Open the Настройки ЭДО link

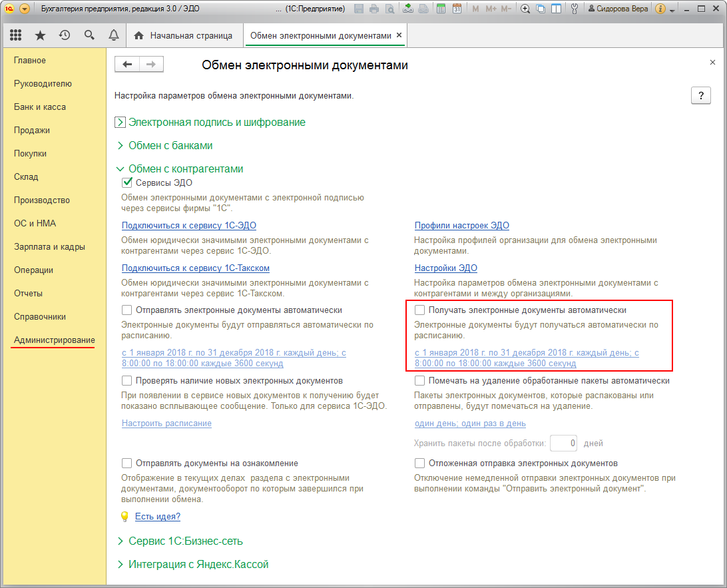coord(446,268)
